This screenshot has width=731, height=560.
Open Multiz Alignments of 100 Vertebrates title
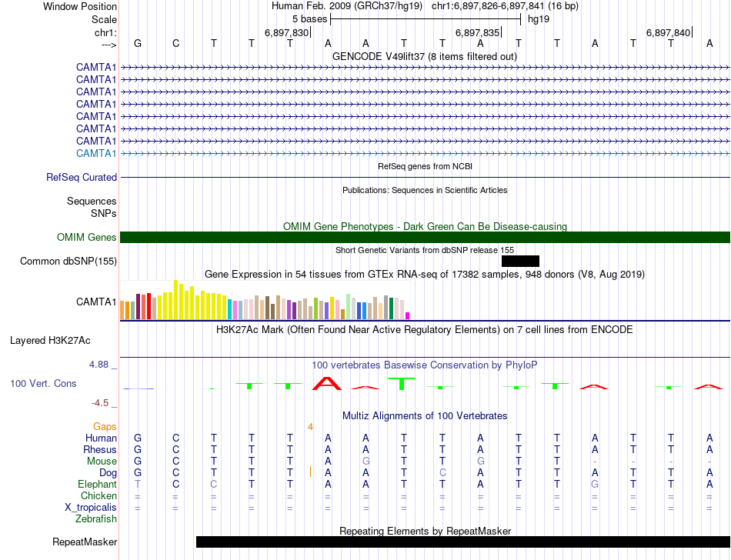coord(425,415)
